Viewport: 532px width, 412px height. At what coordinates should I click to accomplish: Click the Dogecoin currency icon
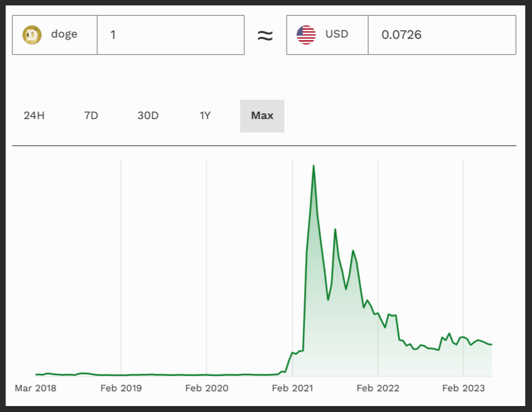[x=33, y=35]
